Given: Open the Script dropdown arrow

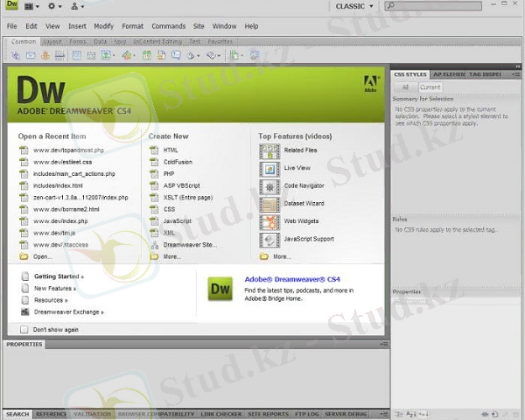Looking at the screenshot, I should pyautogui.click(x=219, y=56).
